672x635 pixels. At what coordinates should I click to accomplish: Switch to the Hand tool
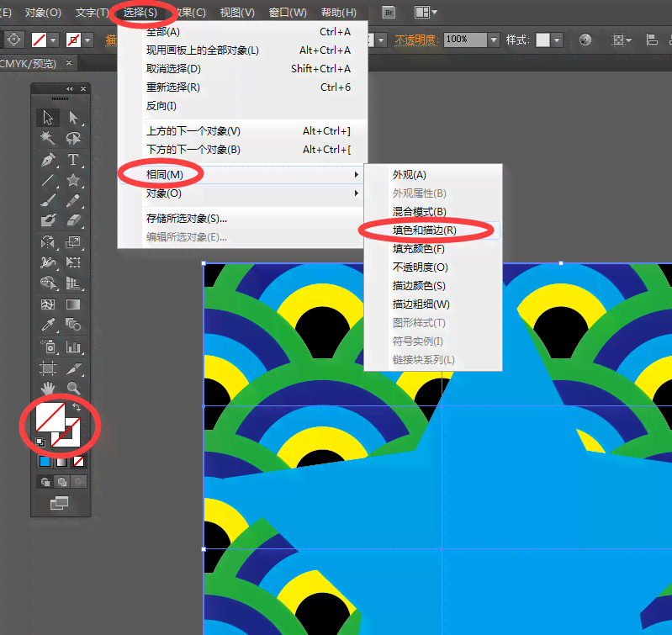48,389
